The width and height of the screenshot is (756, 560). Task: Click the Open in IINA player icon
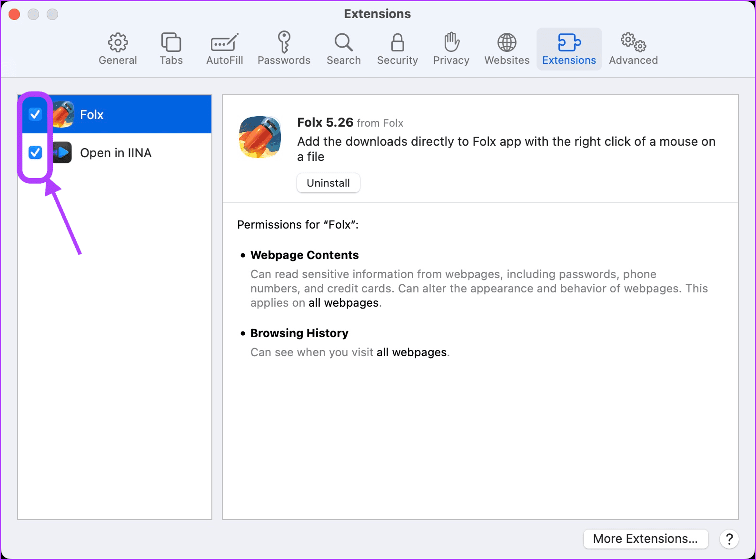(62, 152)
